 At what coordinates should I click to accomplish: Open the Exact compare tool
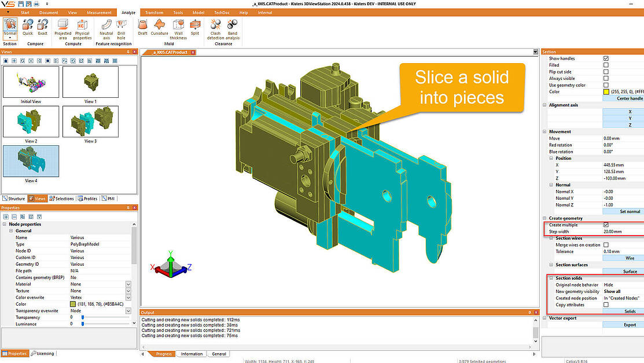pos(42,27)
